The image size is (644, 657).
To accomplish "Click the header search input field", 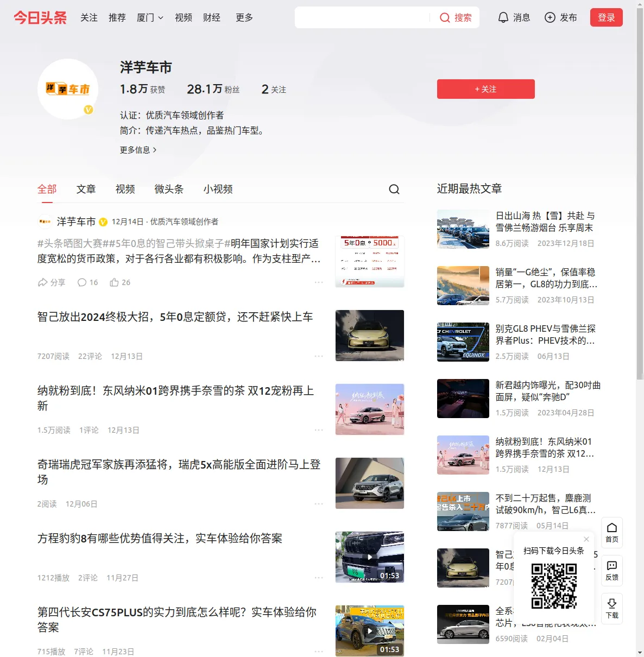I will tap(363, 18).
